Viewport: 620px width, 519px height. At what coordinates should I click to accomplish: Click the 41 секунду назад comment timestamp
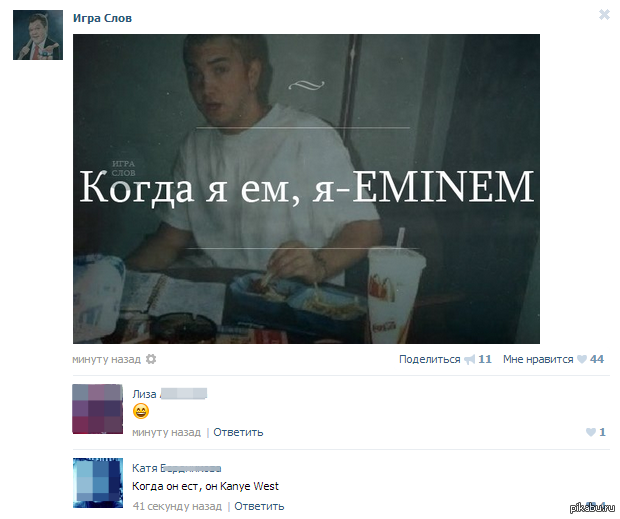[x=177, y=506]
